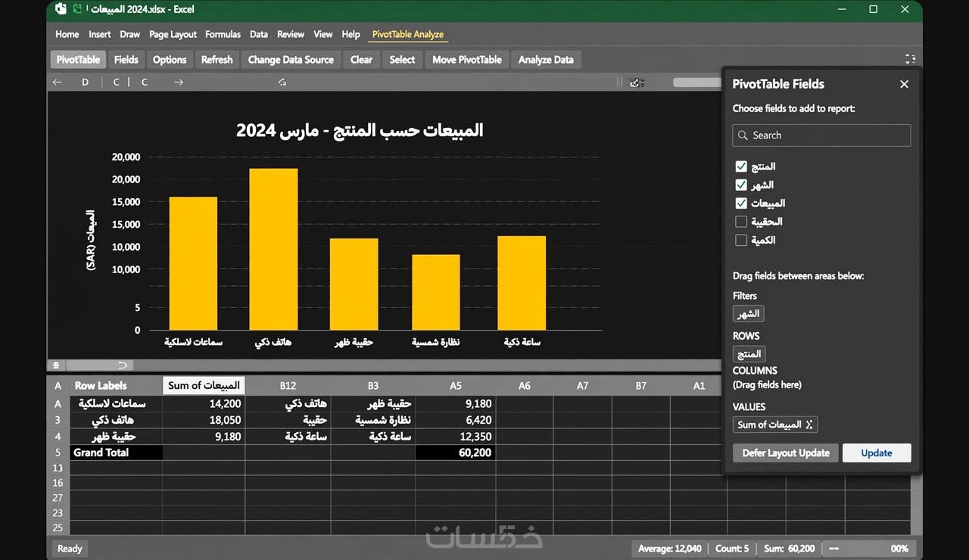This screenshot has width=969, height=560.
Task: Click the back arrow in the navigation strip
Action: click(x=57, y=82)
